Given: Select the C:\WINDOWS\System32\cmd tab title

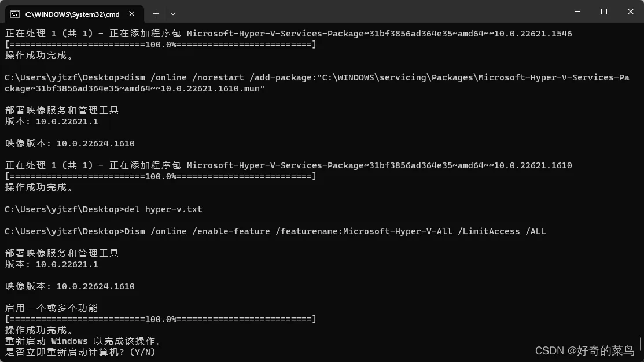Looking at the screenshot, I should pyautogui.click(x=72, y=13).
